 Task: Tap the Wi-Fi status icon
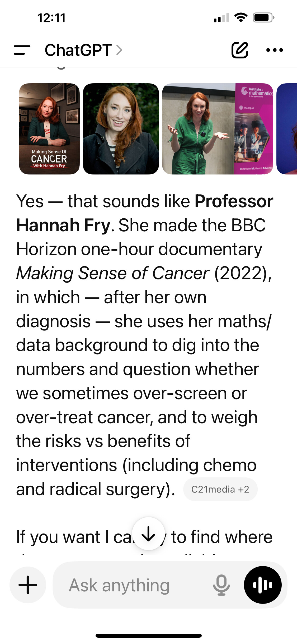pyautogui.click(x=241, y=18)
